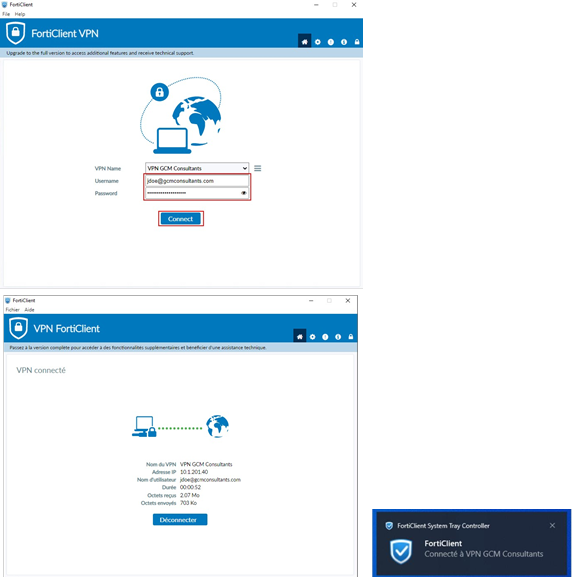Click the home icon in the VPN FortiClient window
The height and width of the screenshot is (579, 572).
299,336
